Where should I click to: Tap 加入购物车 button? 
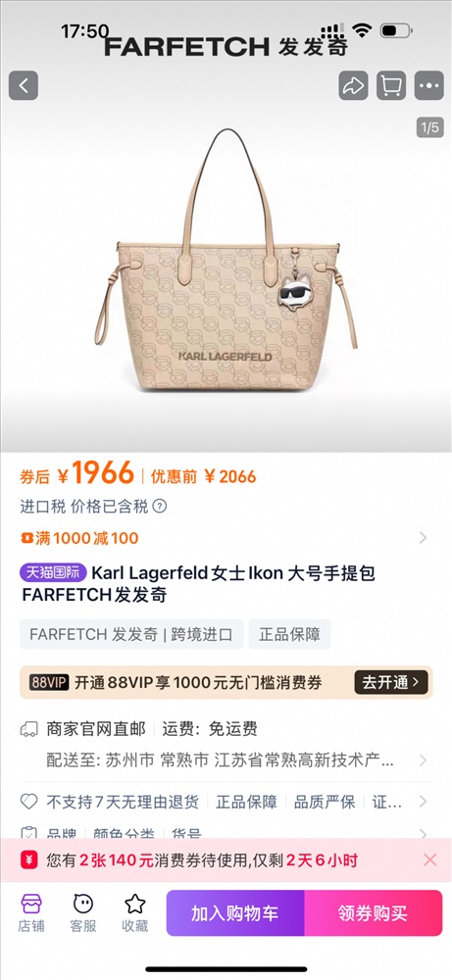235,913
